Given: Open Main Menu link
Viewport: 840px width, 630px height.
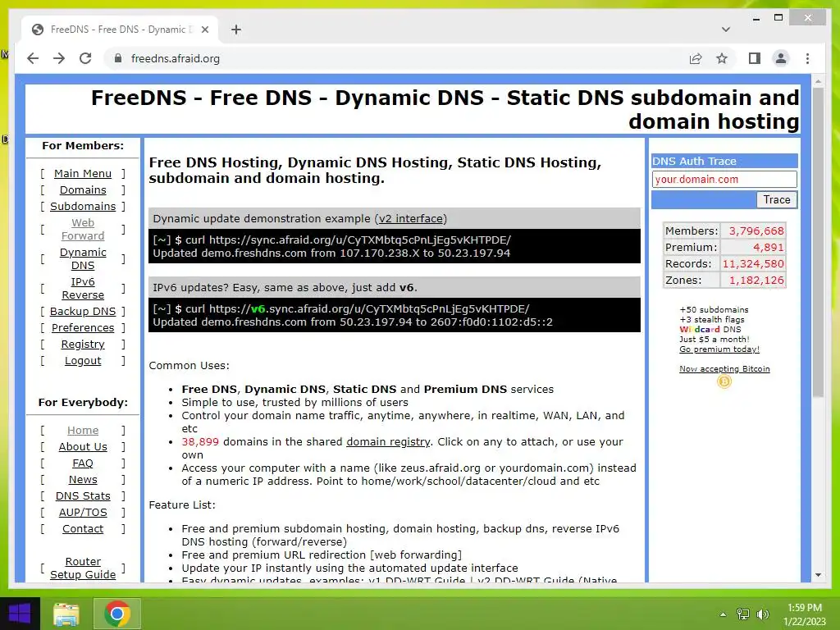Looking at the screenshot, I should [x=83, y=174].
